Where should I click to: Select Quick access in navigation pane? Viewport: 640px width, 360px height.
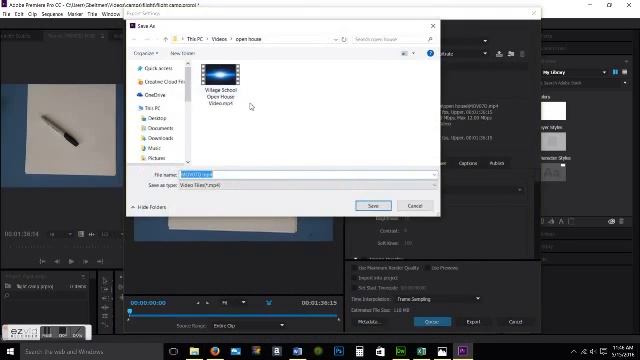coord(158,68)
